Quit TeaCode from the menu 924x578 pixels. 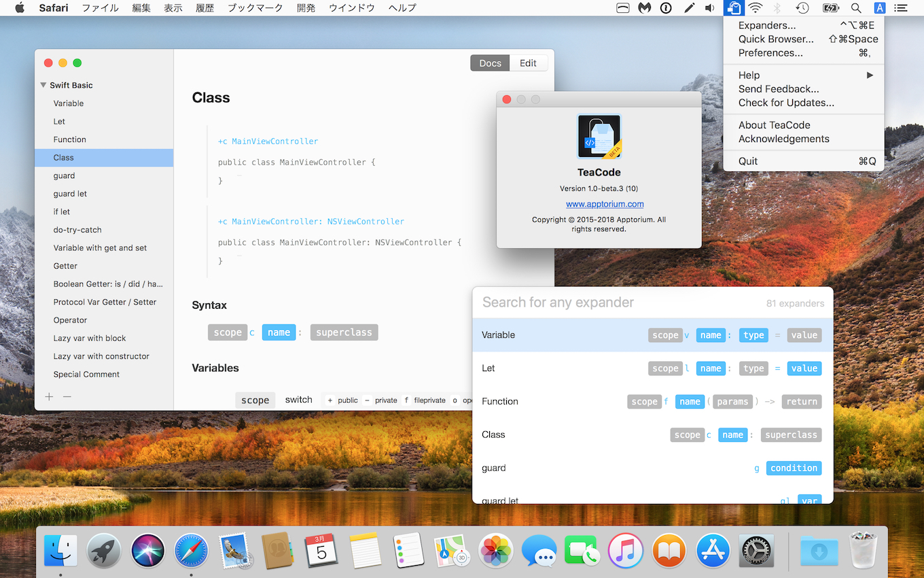coord(804,161)
